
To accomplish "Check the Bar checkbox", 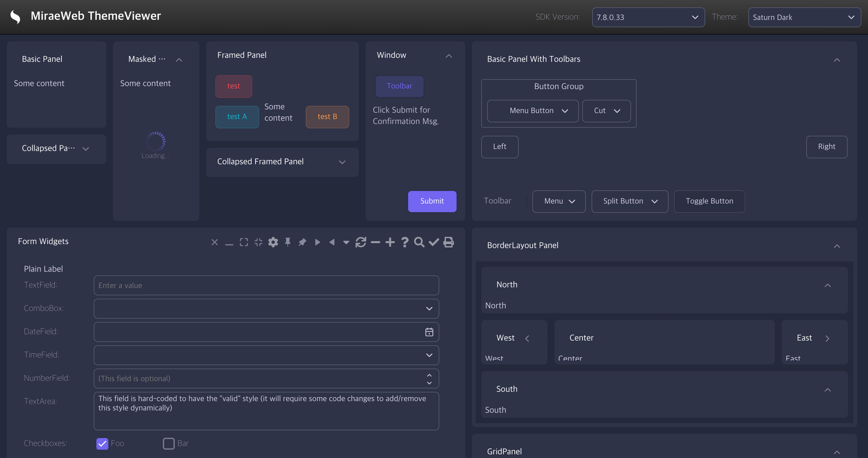I will [169, 444].
